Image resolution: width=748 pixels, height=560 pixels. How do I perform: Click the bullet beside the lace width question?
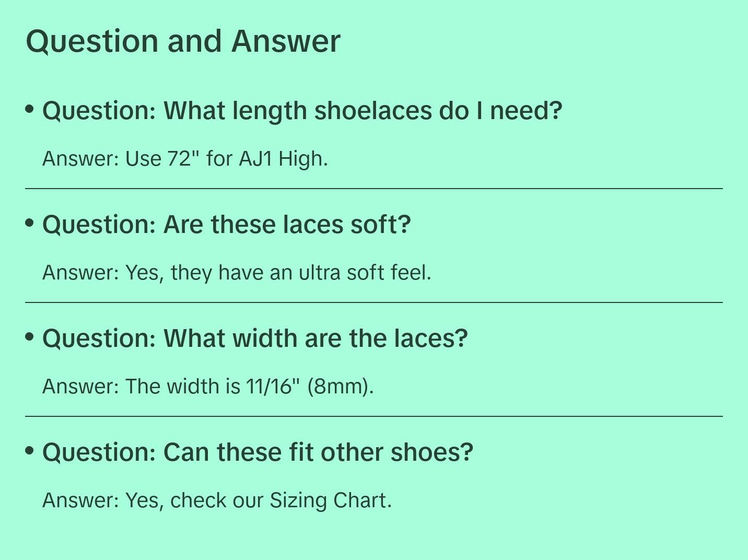[30, 337]
